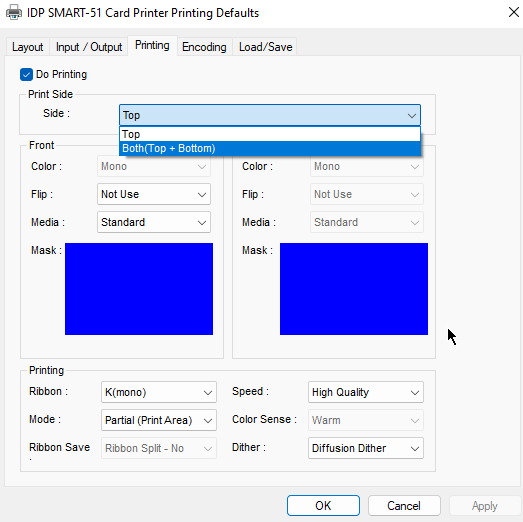
Task: Open the Ribbon K(mono) dropdown
Action: coord(159,392)
